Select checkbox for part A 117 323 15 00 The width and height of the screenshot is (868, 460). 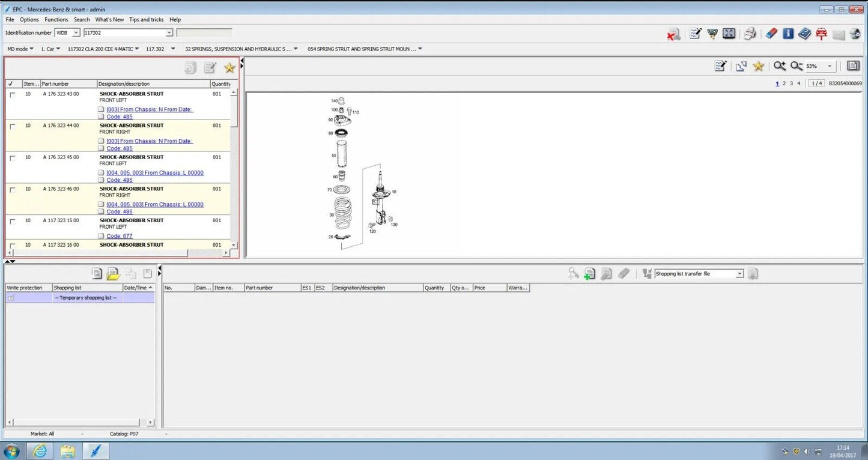click(13, 221)
